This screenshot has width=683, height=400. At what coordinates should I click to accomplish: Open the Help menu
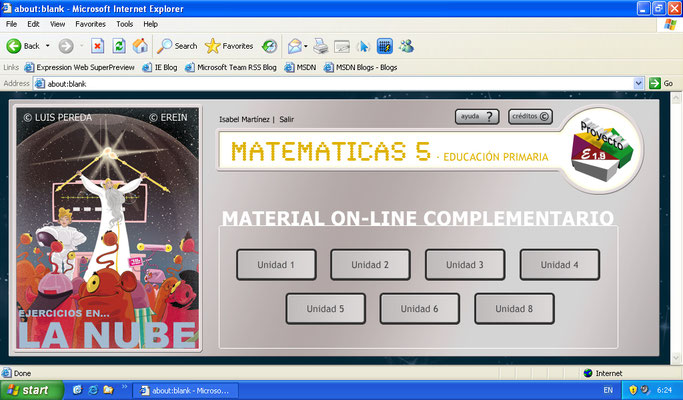150,24
